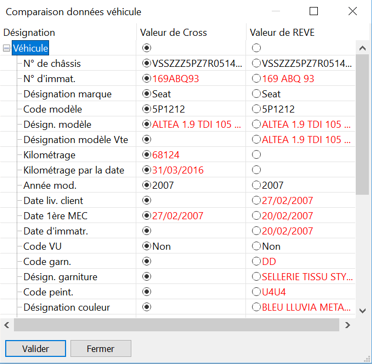This screenshot has height=364, width=372.
Task: Click the vertical scrollbar thumb
Action: 362,125
